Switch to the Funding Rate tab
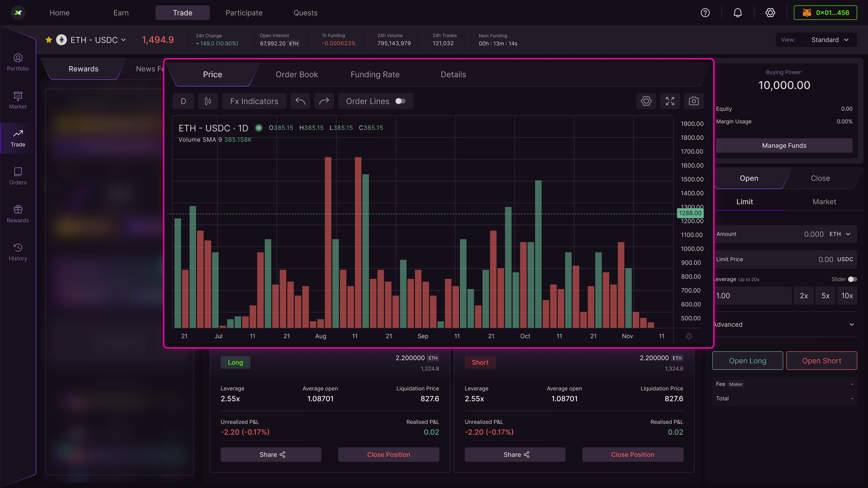Screen dimensions: 868x488 (375, 74)
